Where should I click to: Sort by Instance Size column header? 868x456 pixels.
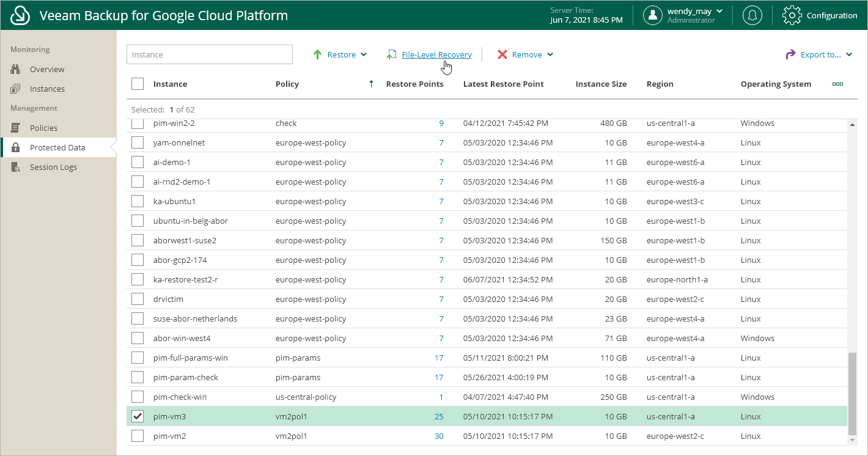[x=601, y=84]
